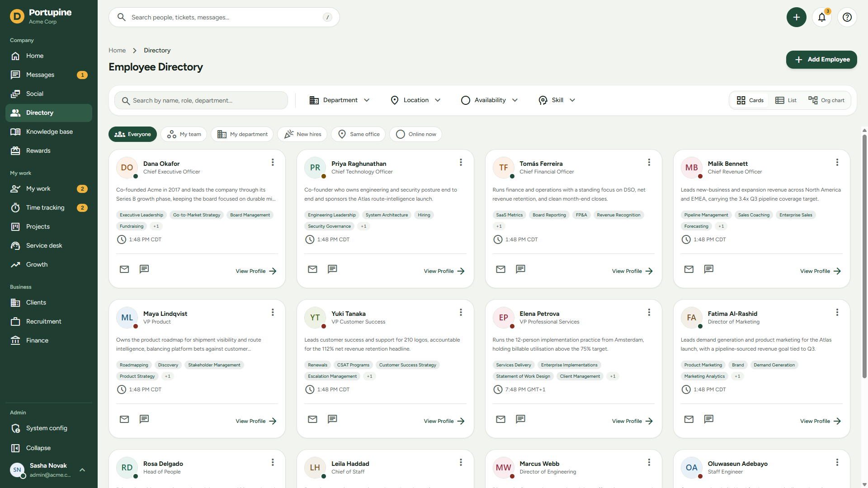Open chat with Malik Bennett

click(x=709, y=269)
